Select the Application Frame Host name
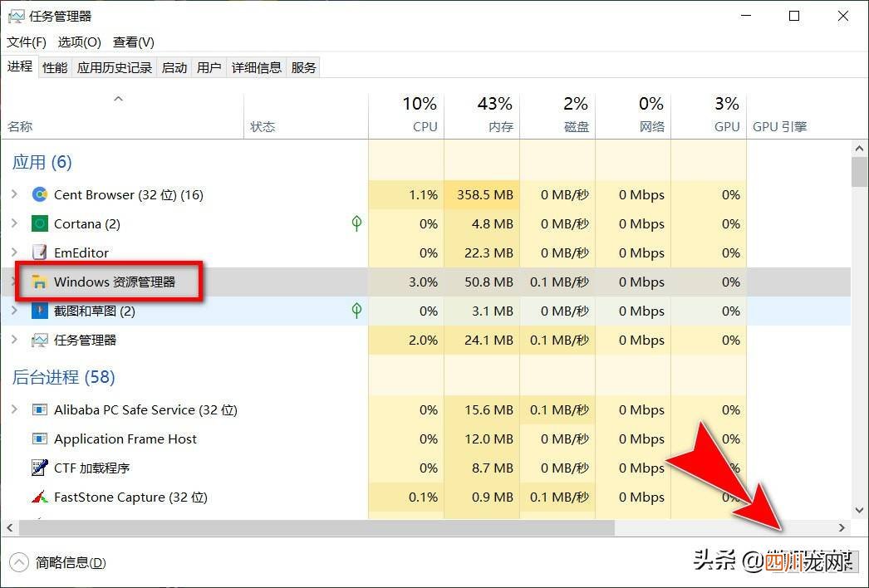Viewport: 869px width, 588px height. [x=125, y=439]
